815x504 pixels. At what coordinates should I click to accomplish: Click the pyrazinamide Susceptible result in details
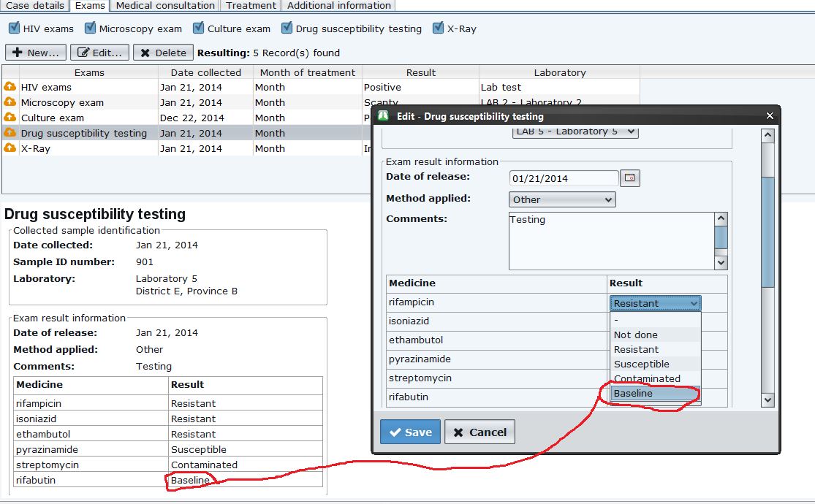pyautogui.click(x=199, y=449)
